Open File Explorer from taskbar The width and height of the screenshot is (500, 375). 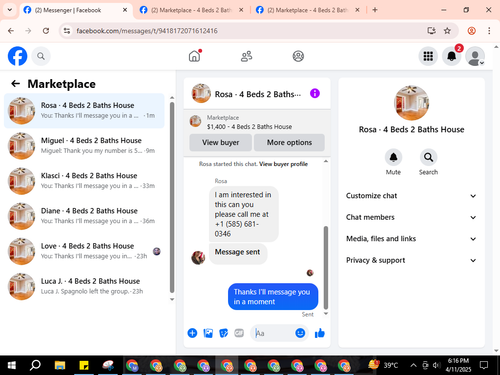click(x=60, y=365)
